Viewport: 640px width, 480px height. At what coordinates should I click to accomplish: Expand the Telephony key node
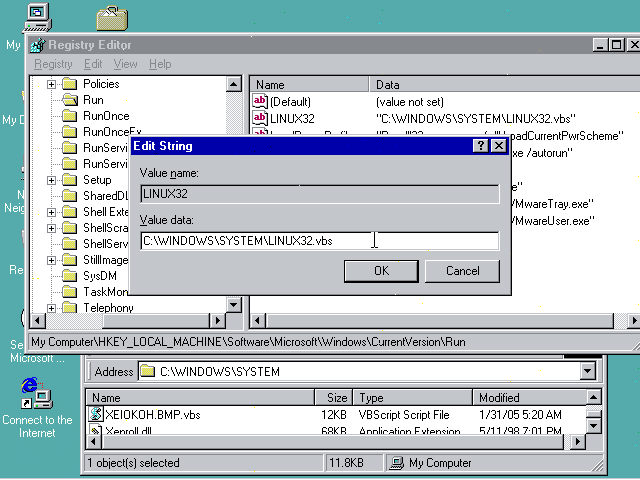point(51,308)
